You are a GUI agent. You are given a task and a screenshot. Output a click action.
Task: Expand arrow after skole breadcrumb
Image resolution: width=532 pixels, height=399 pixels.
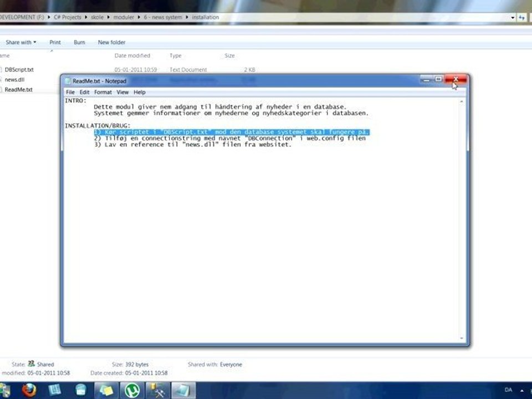108,17
